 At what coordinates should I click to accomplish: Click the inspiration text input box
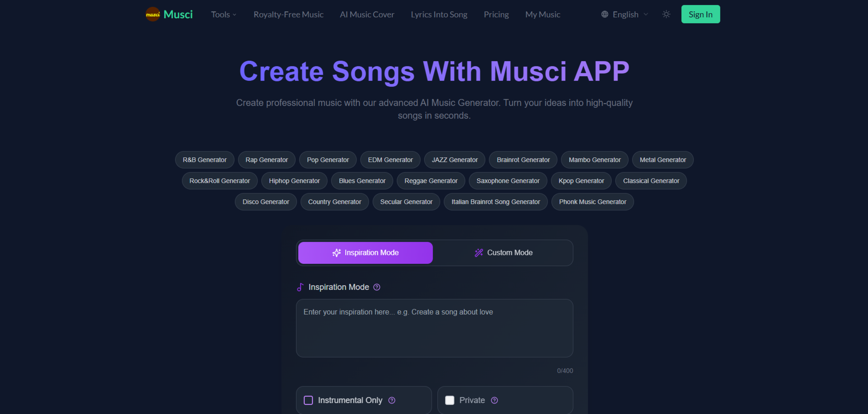coord(434,328)
